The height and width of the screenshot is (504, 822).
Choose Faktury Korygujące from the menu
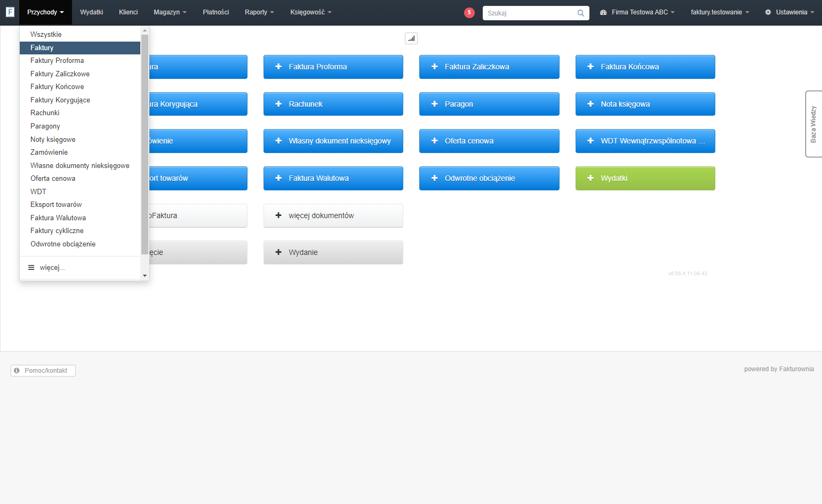coord(80,100)
